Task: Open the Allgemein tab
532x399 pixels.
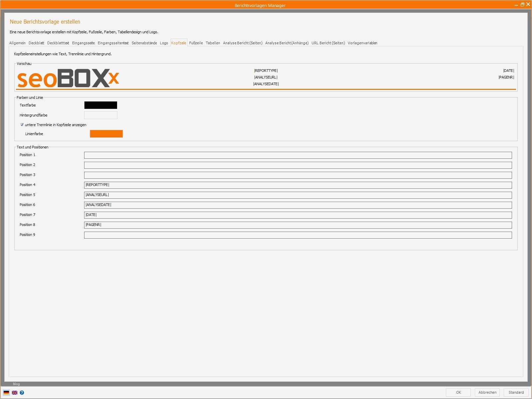Action: (x=17, y=43)
